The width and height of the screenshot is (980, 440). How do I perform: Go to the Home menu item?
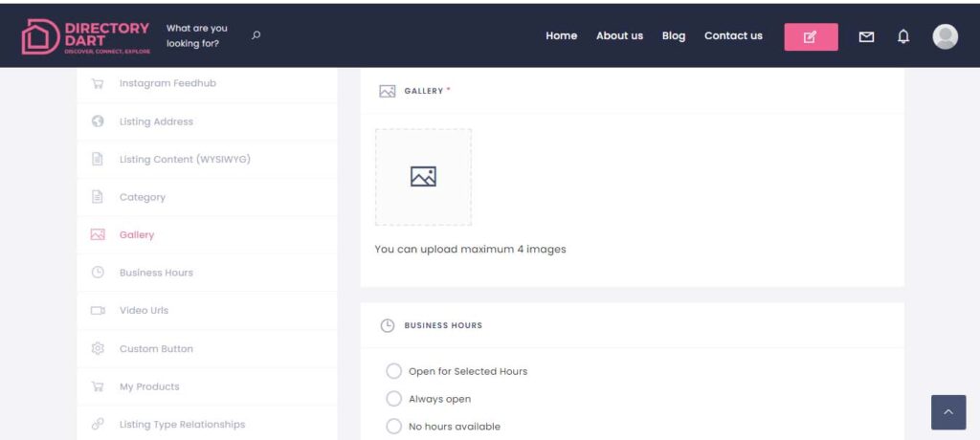coord(561,35)
